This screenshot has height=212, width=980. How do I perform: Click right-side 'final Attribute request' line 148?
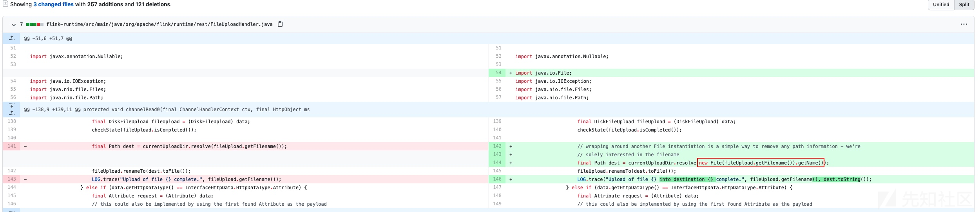click(638, 196)
